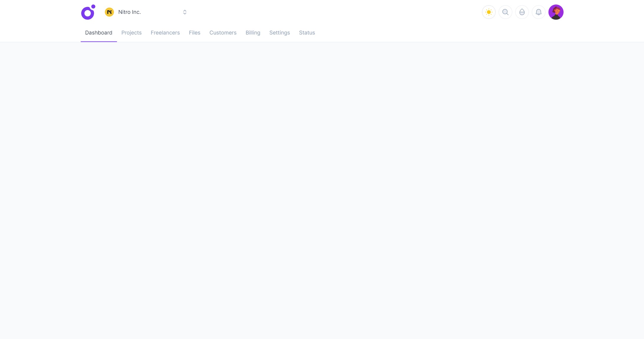Screen dimensions: 644x339
Task: Select the Dashboard tab
Action: coord(98,33)
